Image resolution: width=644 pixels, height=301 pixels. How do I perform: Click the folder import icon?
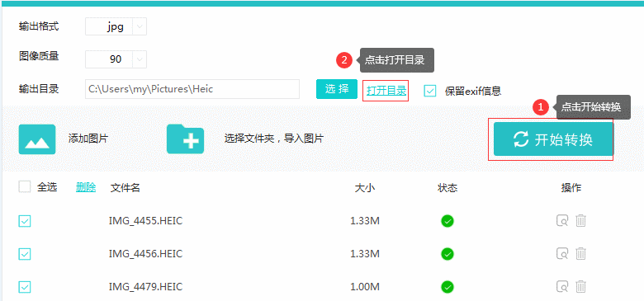185,139
